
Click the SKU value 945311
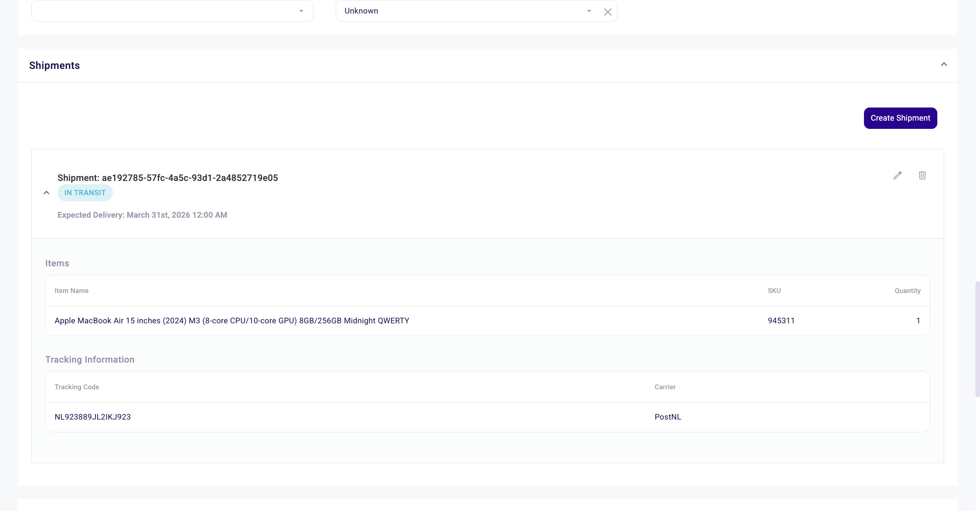point(780,321)
